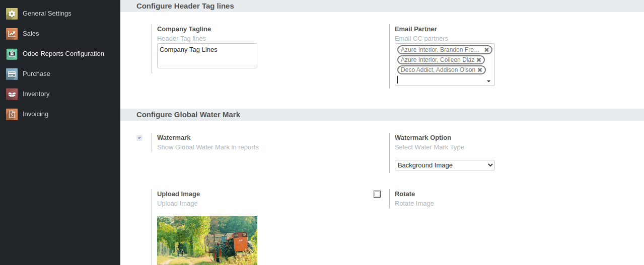Viewport: 644px width, 265px height.
Task: Click the General Settings gear icon
Action: click(x=12, y=14)
